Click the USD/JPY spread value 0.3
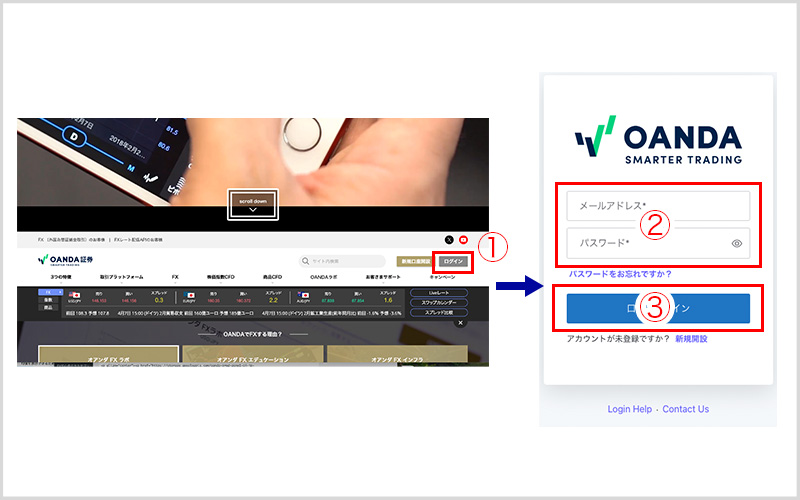This screenshot has width=800, height=500. (159, 300)
